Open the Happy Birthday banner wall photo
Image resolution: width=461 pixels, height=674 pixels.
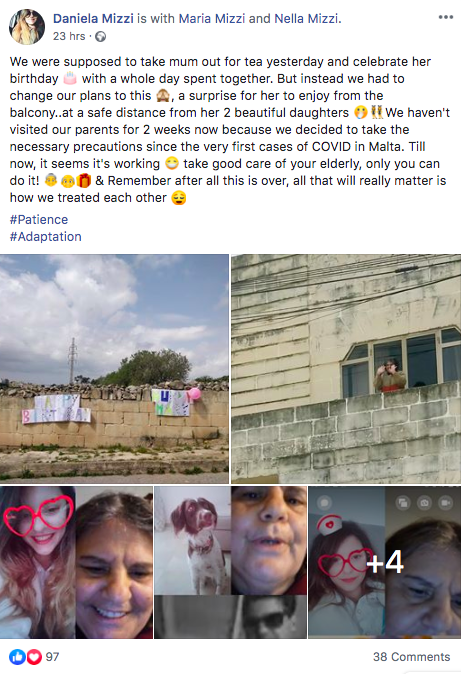pyautogui.click(x=114, y=369)
